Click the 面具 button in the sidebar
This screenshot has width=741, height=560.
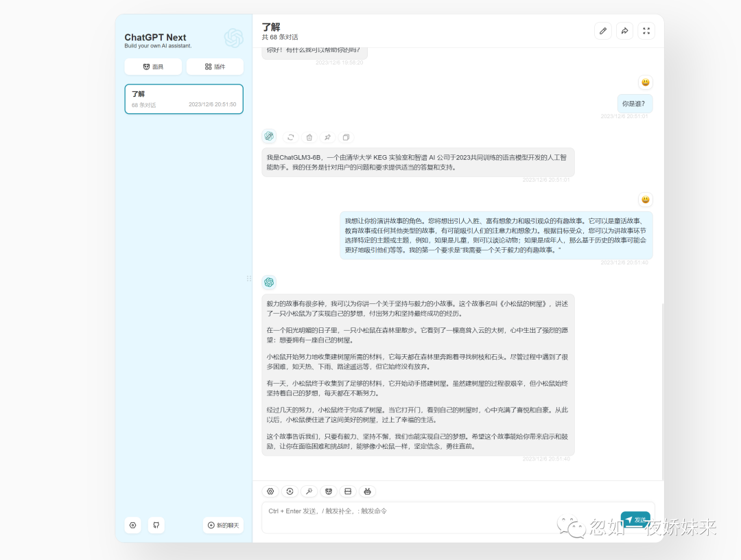click(152, 67)
